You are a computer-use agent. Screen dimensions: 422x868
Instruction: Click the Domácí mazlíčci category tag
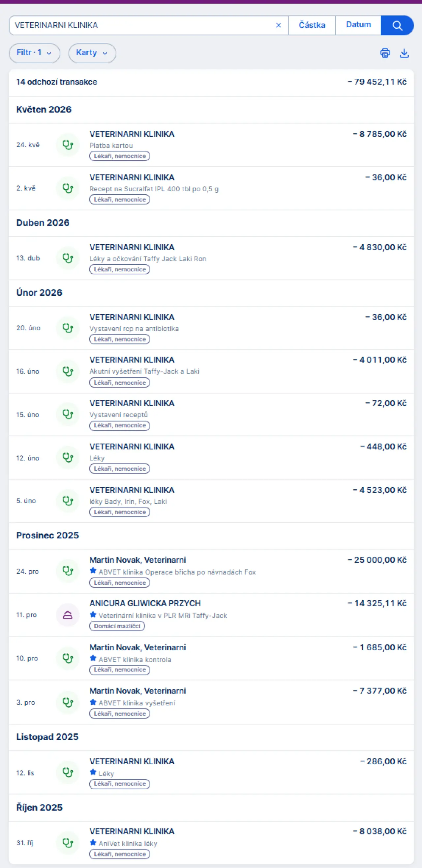click(117, 626)
